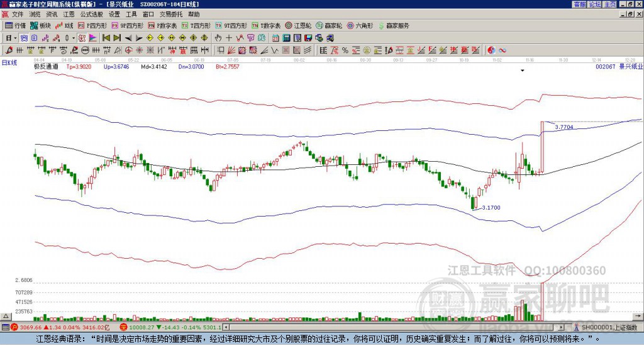Click the 日K线 label
Viewport: 644px width, 345px height.
pyautogui.click(x=9, y=63)
